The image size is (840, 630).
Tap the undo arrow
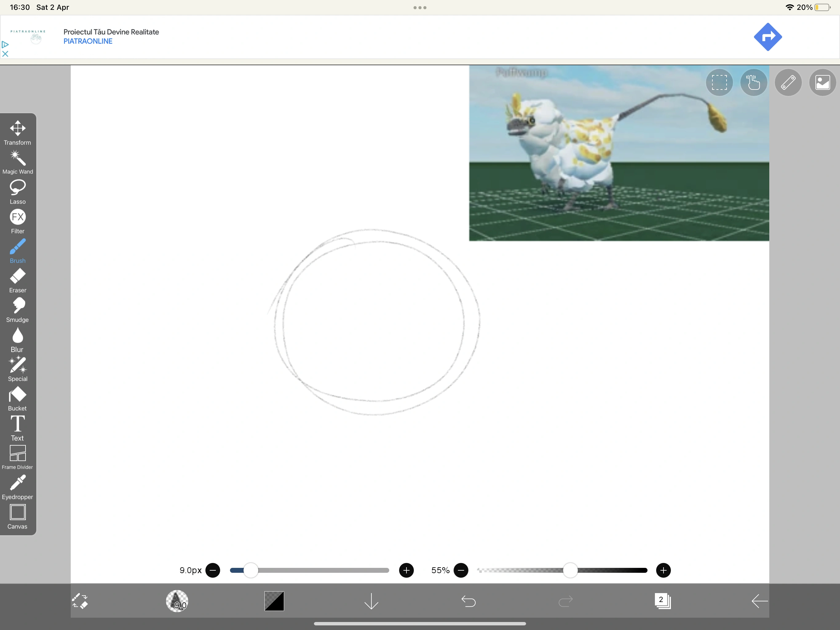click(x=468, y=601)
